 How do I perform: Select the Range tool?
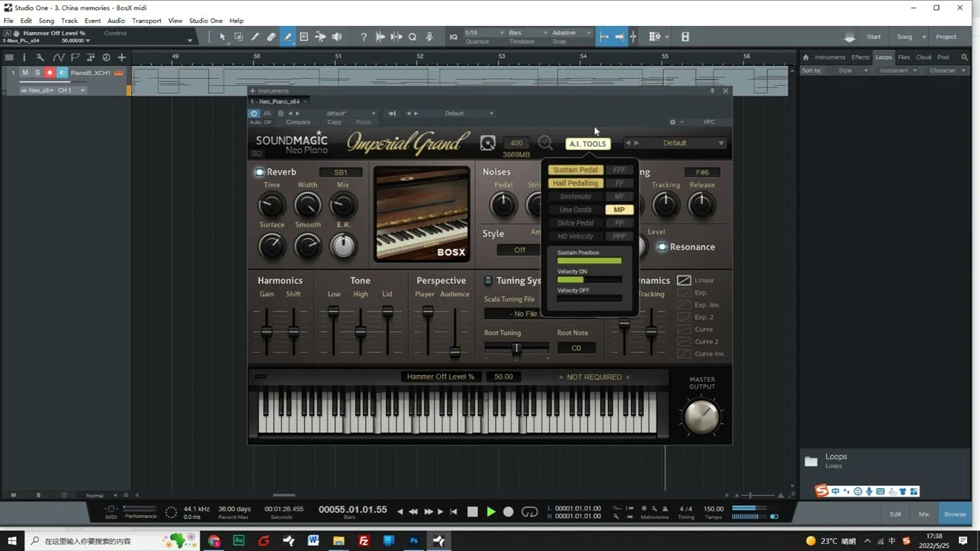pos(239,37)
